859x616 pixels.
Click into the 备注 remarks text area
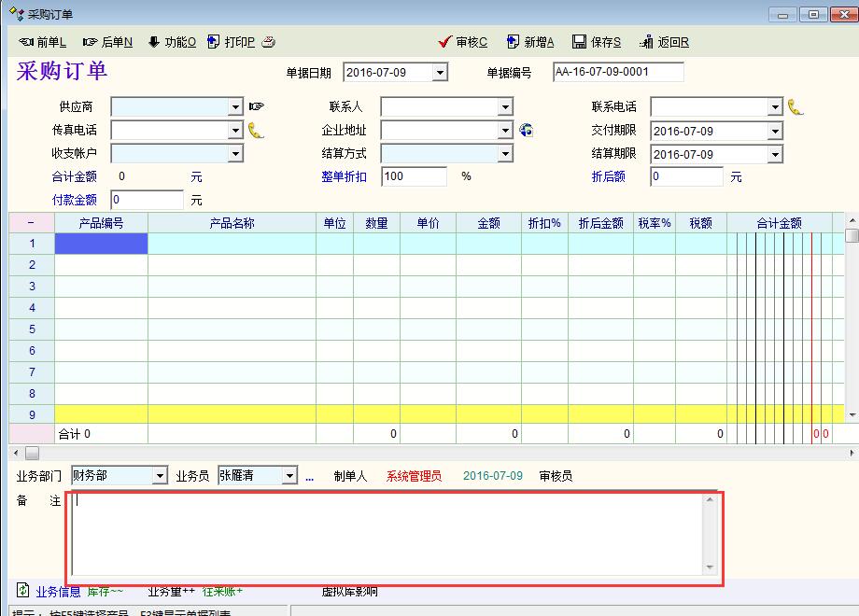point(387,534)
